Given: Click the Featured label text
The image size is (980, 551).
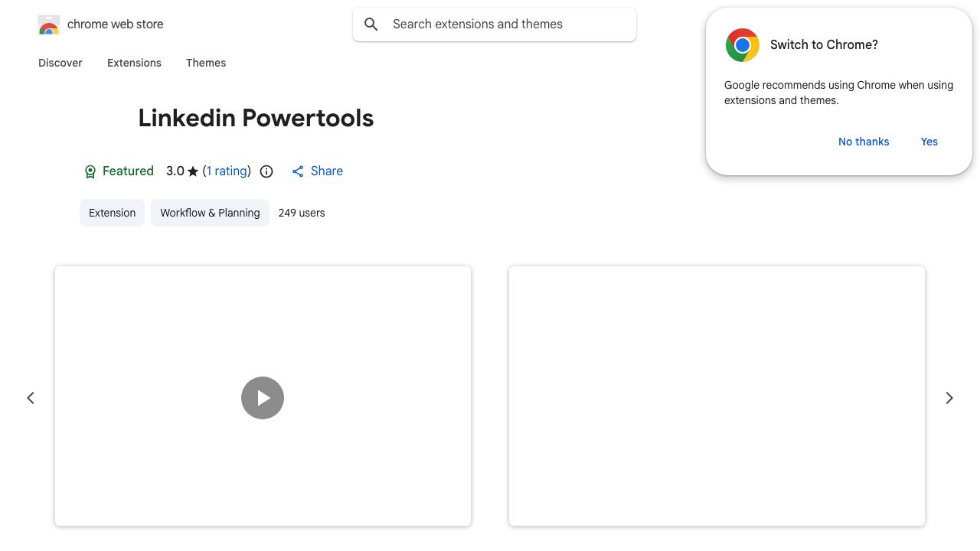Looking at the screenshot, I should pos(128,171).
